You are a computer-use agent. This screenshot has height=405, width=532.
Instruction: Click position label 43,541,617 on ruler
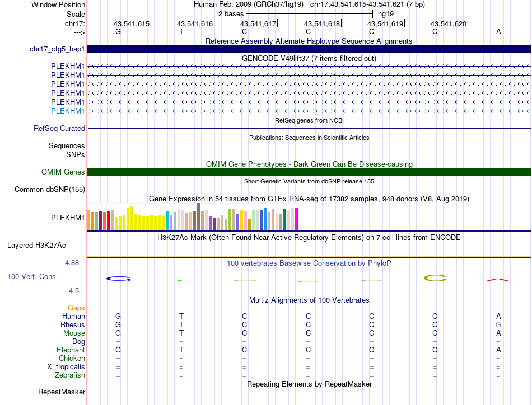258,23
